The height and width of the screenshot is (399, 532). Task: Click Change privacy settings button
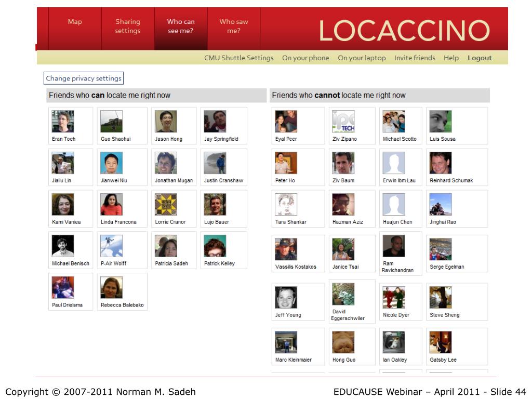coord(84,78)
